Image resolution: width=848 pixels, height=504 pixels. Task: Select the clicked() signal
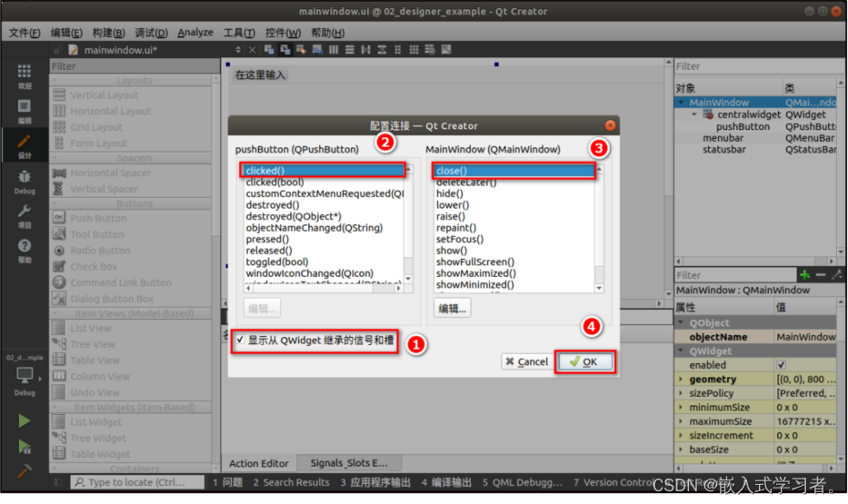[x=324, y=171]
